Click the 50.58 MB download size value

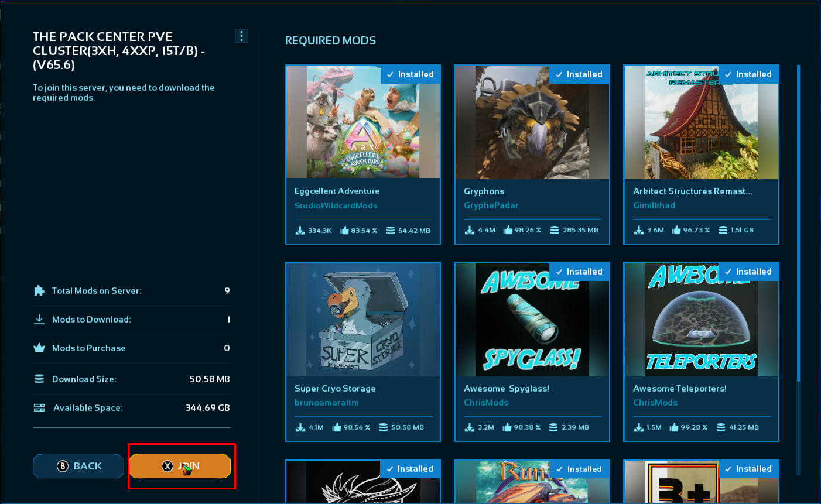tap(210, 379)
